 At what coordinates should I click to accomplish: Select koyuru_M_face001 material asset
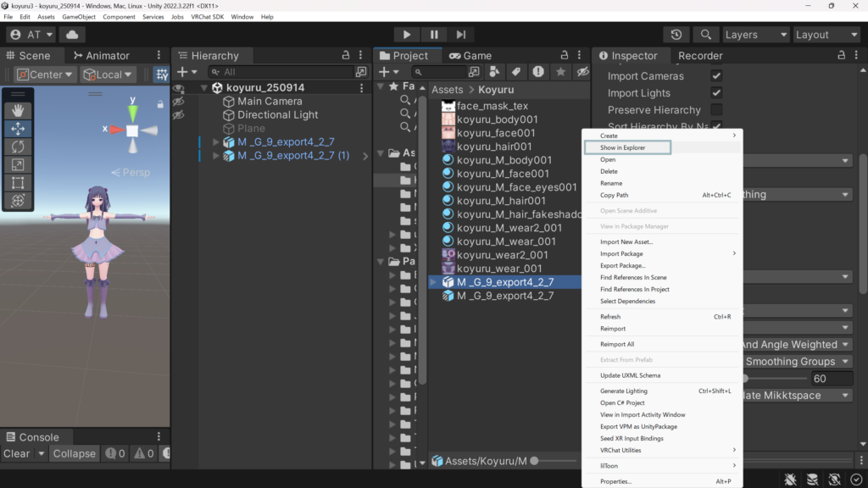click(503, 174)
